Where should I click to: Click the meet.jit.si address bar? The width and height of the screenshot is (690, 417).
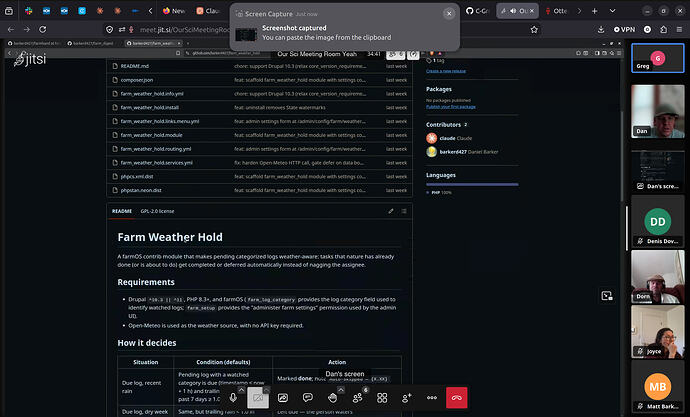point(185,29)
